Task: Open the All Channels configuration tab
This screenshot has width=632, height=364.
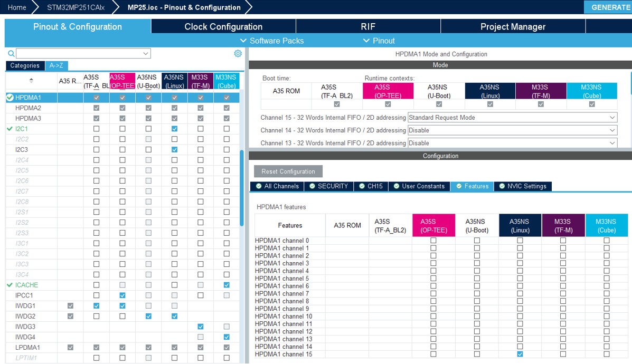Action: pos(277,186)
